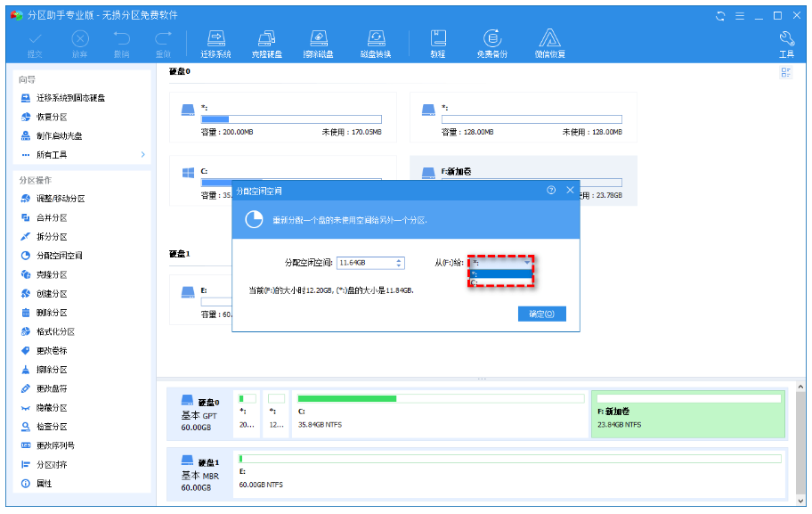Click the 提交 (commit) toolbar icon
The height and width of the screenshot is (514, 812).
pos(35,45)
